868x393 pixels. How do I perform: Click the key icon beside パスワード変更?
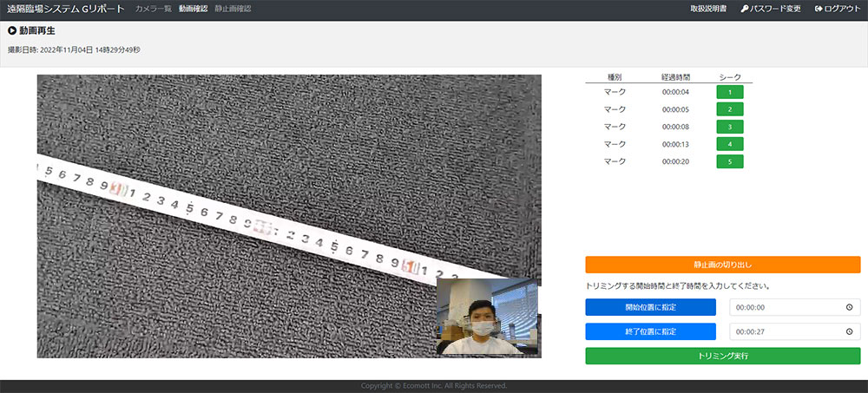(x=745, y=9)
